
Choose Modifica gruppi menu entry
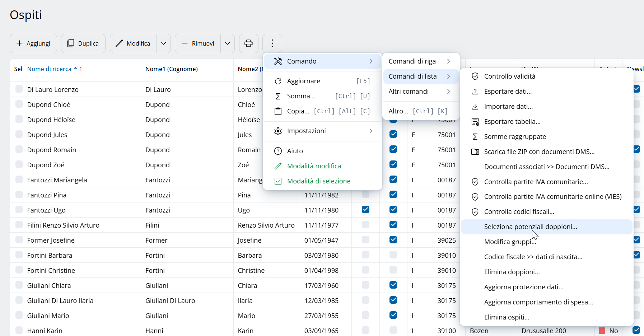coord(546,242)
